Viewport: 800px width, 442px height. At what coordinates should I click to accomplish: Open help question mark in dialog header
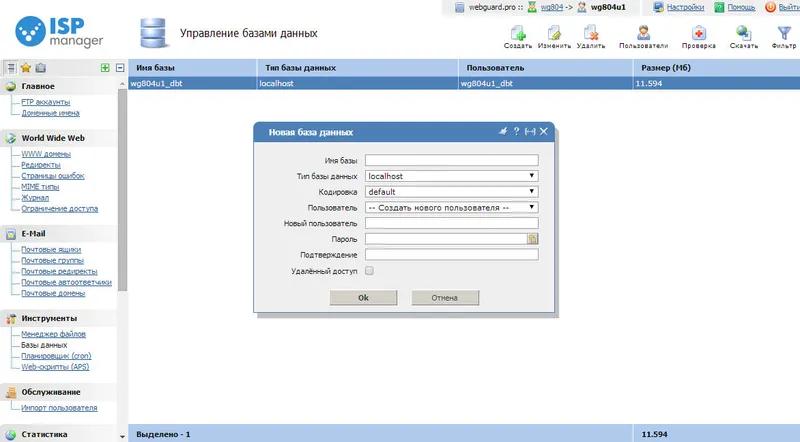click(x=516, y=132)
